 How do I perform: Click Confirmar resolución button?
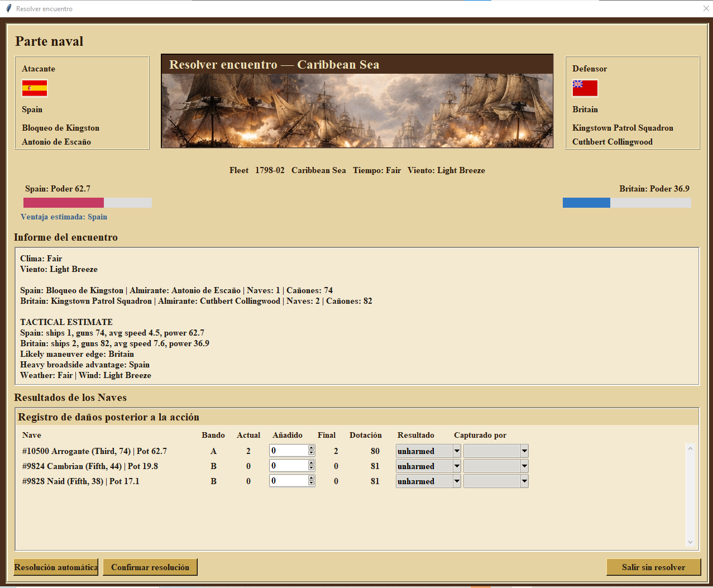coord(150,567)
